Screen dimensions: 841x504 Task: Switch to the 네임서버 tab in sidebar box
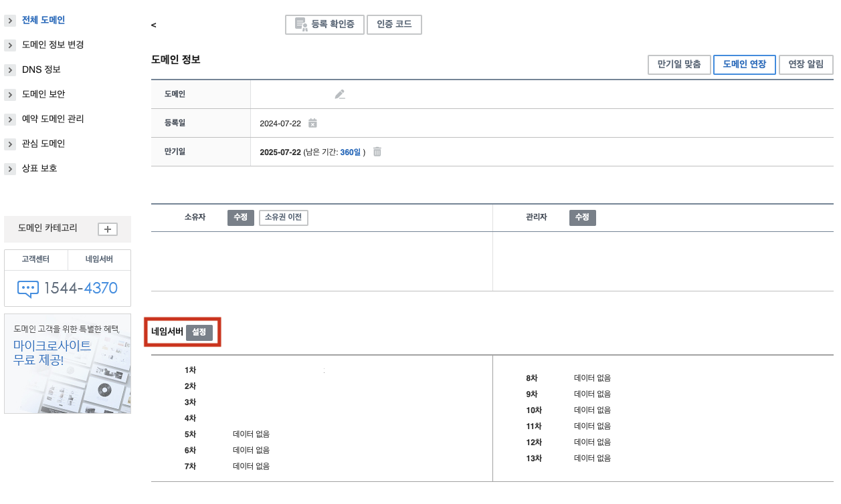(x=99, y=260)
